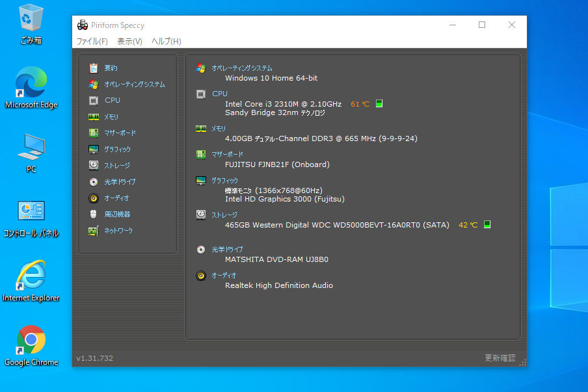Click the Speccy app icon in title bar
This screenshot has width=588, height=392.
(x=83, y=25)
